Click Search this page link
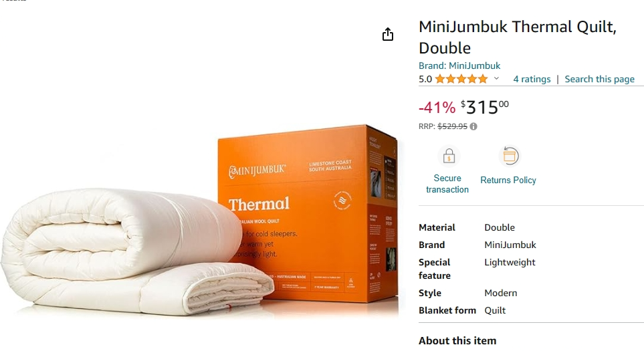644x351 pixels. tap(599, 79)
